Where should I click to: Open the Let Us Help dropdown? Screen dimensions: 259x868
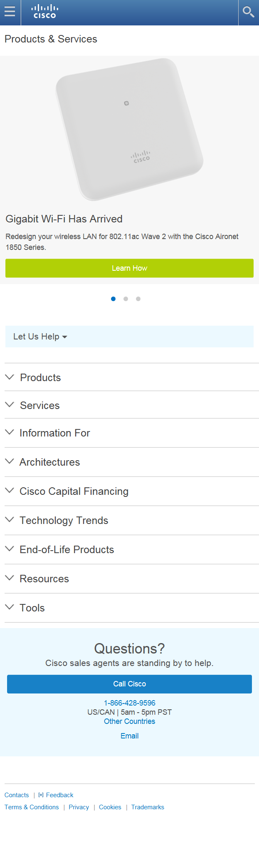coord(39,336)
